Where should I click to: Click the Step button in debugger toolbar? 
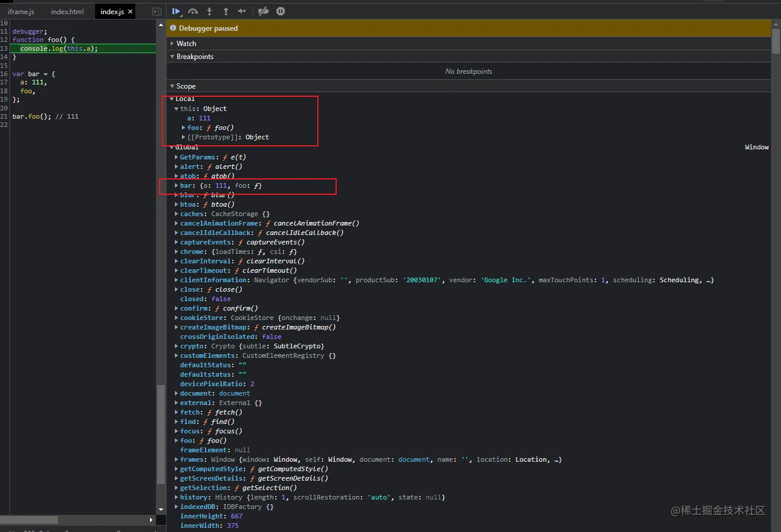(x=242, y=11)
